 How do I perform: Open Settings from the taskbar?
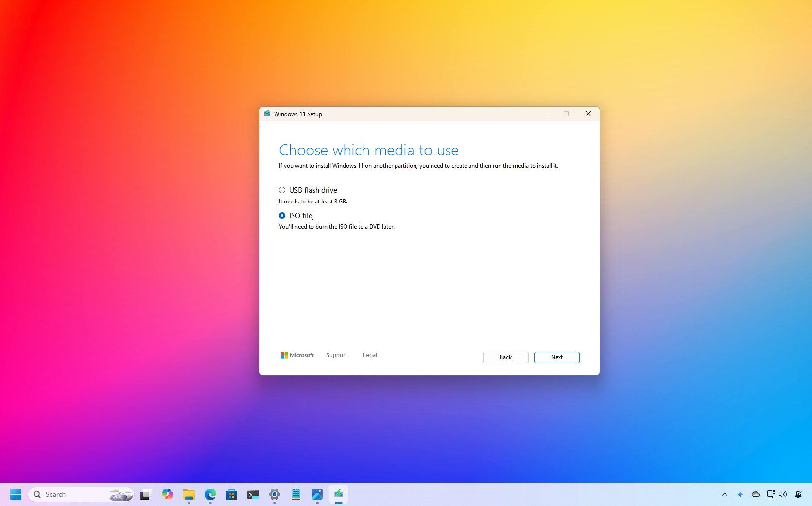[x=274, y=494]
